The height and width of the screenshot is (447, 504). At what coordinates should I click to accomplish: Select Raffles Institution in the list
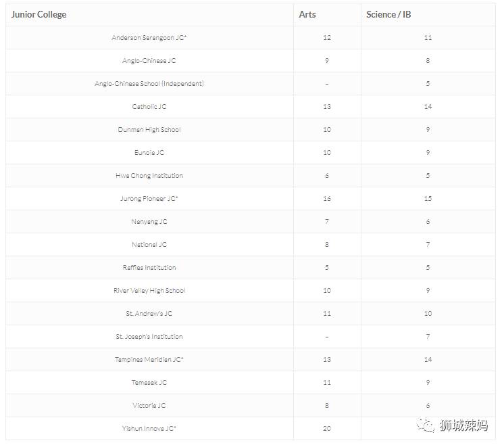click(149, 268)
